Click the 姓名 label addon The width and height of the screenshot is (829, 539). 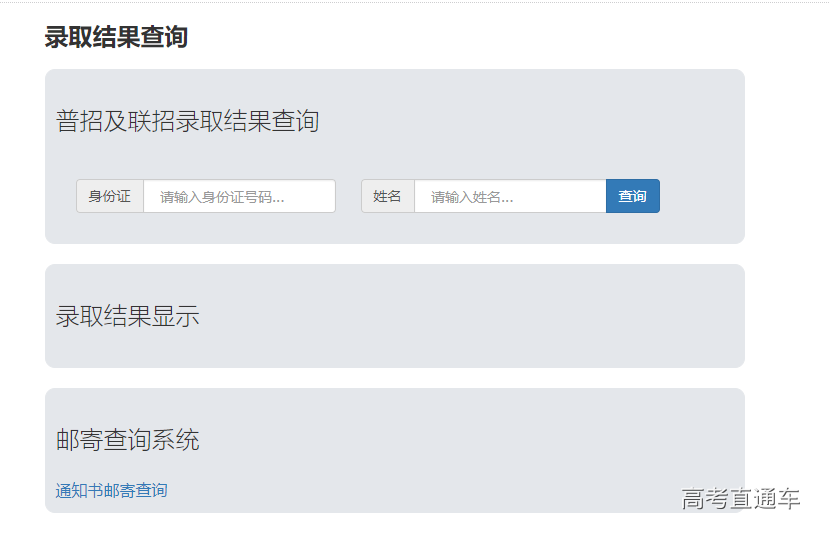point(387,196)
